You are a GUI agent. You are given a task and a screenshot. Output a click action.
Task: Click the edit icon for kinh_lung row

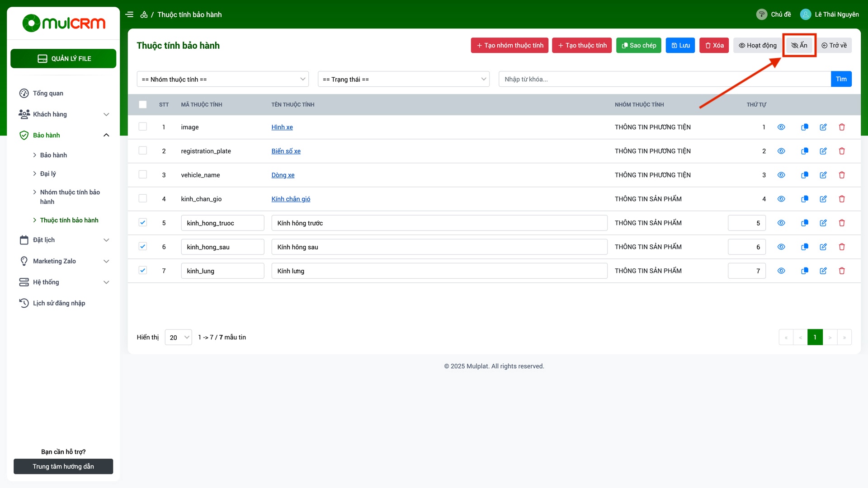[823, 271]
